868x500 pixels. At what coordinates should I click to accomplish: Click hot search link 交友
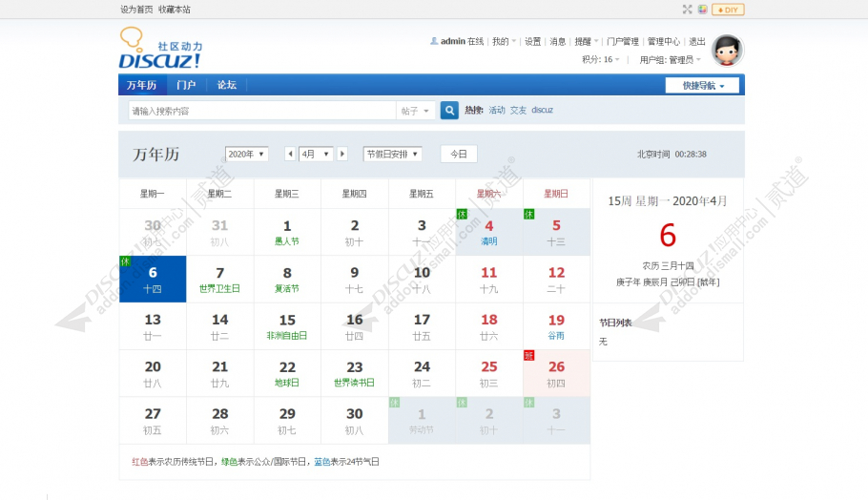point(518,110)
